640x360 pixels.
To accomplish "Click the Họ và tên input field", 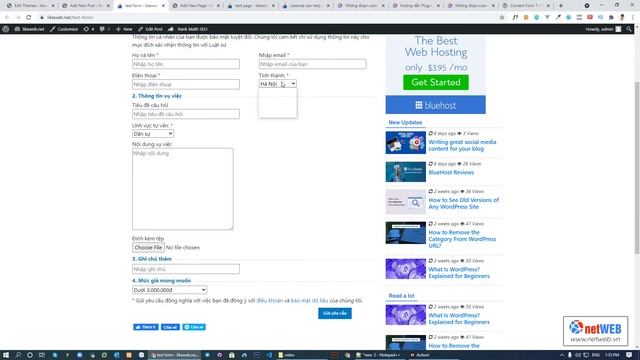I will pos(186,64).
